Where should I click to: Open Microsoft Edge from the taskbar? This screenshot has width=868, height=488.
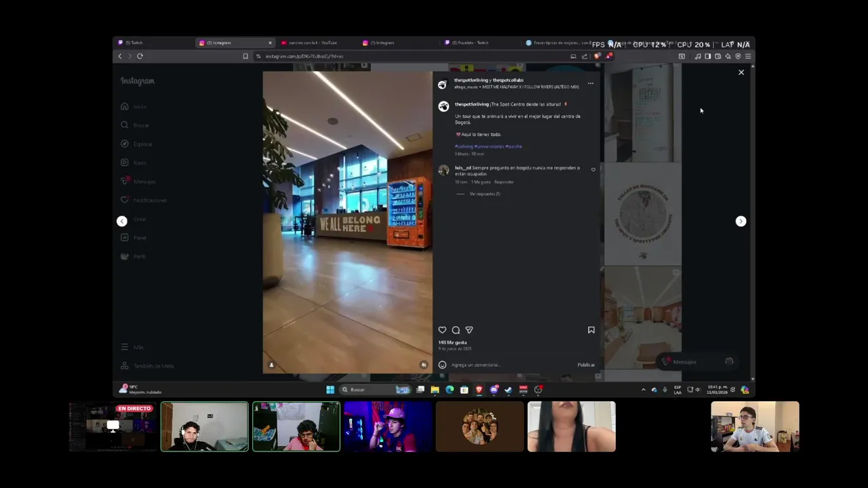450,390
